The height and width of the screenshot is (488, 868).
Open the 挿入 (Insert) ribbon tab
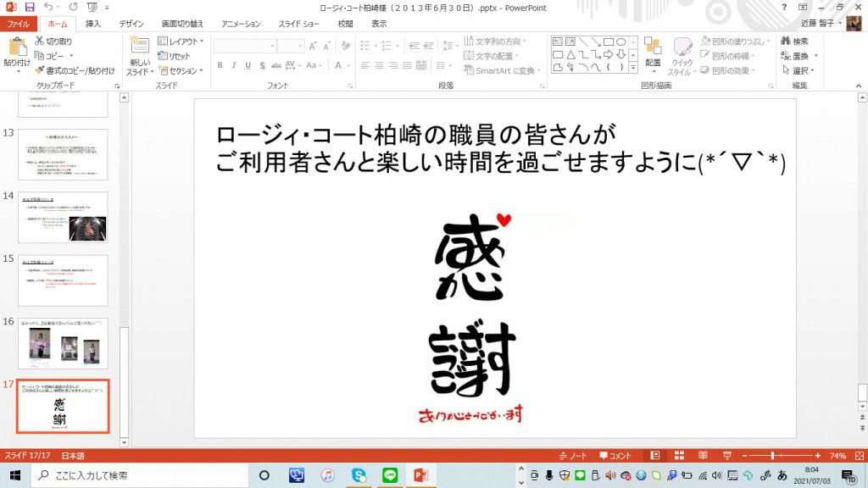pos(93,24)
